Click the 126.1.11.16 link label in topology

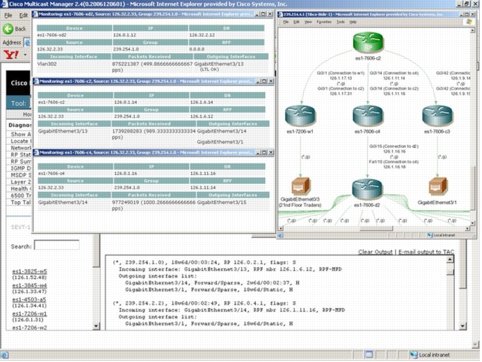point(394,94)
